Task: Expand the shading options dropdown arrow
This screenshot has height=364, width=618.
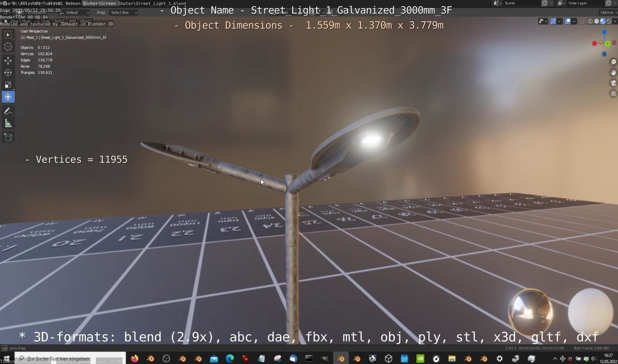Action: (614, 22)
